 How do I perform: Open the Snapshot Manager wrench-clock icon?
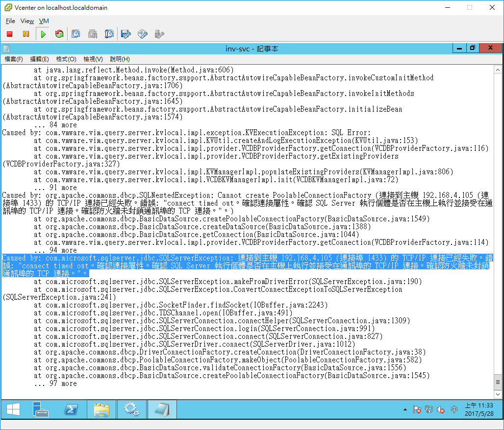[x=109, y=34]
